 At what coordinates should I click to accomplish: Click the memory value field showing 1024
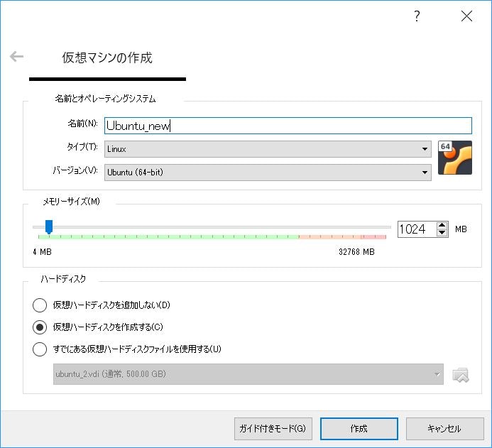pyautogui.click(x=417, y=229)
